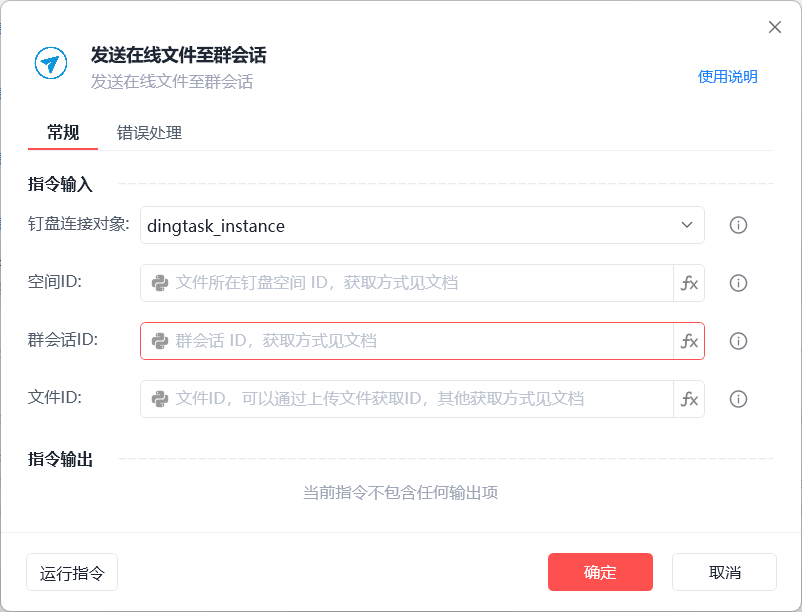Click the 取消 button

pos(724,572)
